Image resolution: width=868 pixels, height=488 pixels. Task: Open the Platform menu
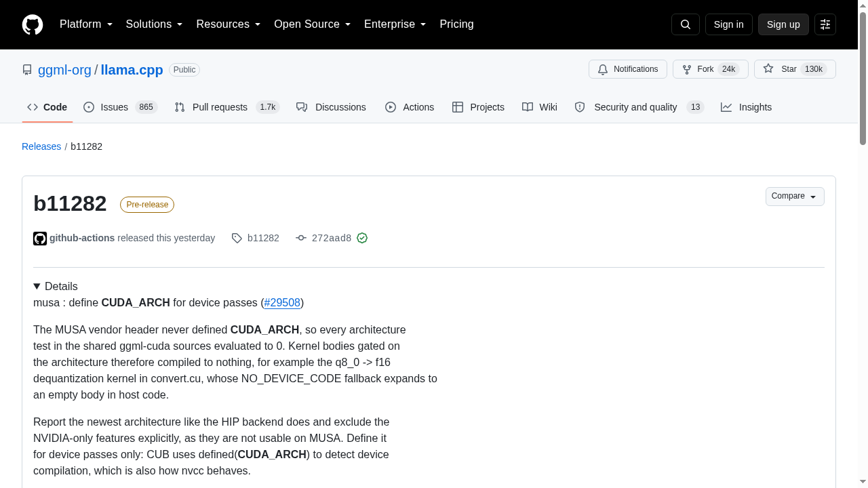click(86, 24)
